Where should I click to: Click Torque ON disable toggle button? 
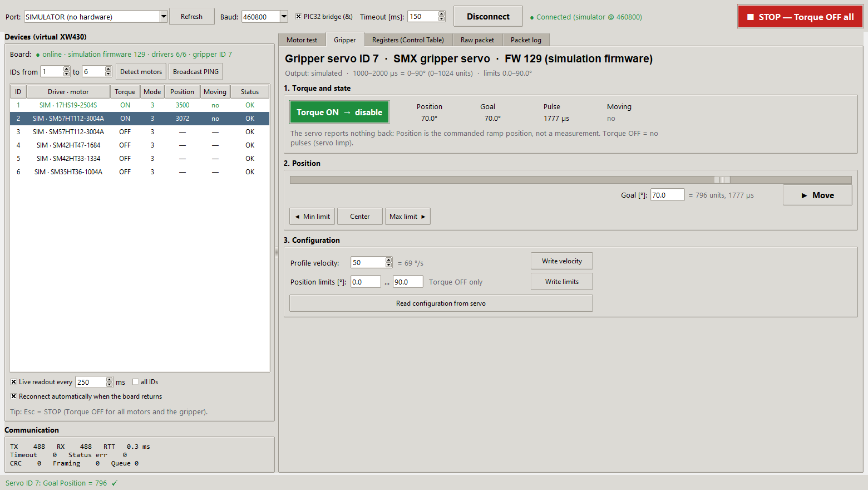click(339, 112)
